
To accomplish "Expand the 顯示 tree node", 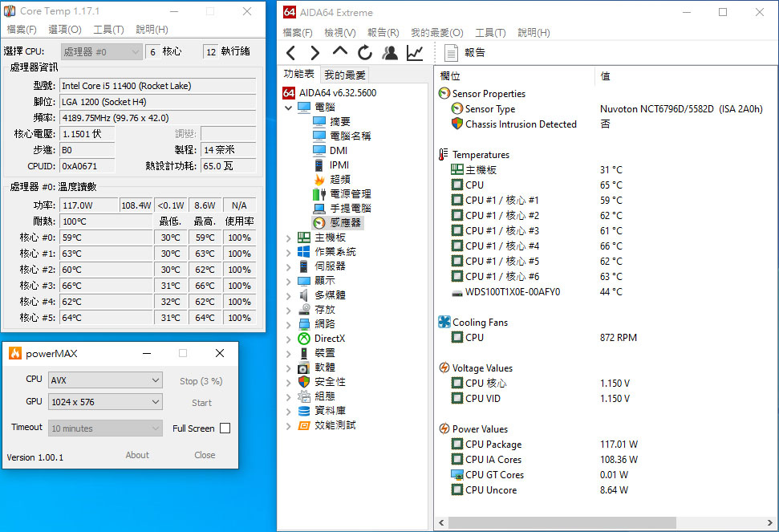I will 288,281.
